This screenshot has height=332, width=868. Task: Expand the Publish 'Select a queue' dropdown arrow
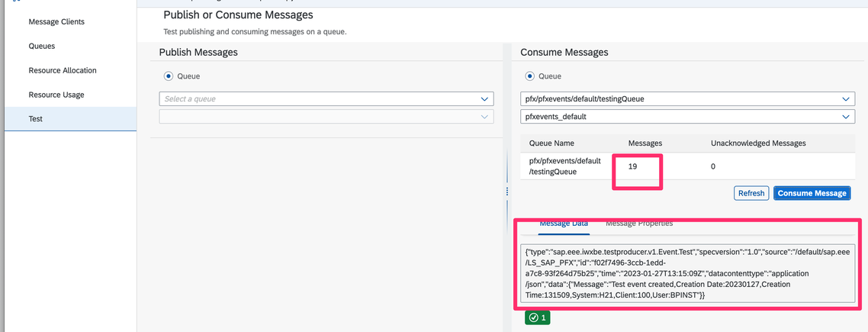click(x=485, y=99)
